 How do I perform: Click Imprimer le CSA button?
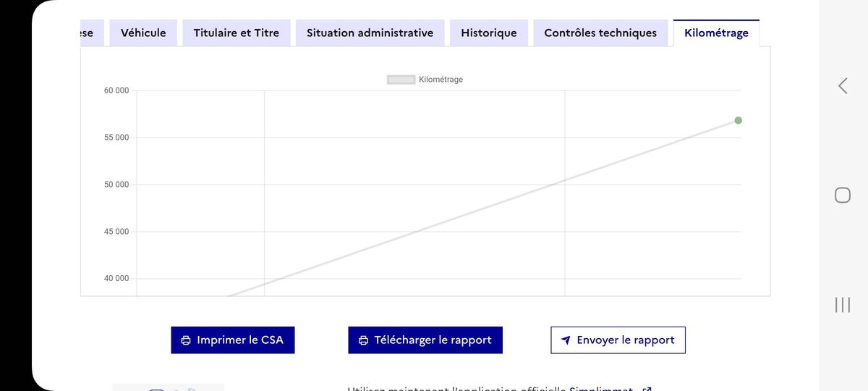point(233,340)
